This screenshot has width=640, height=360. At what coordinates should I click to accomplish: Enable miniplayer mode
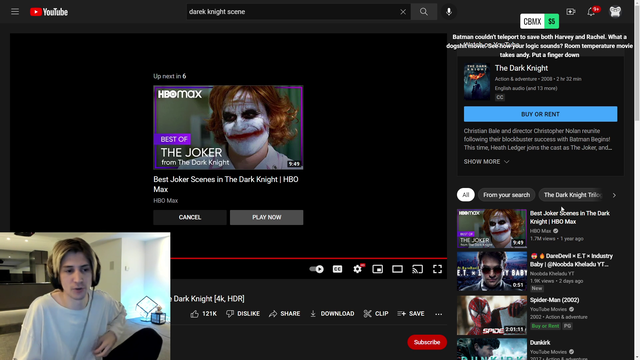[x=378, y=269]
